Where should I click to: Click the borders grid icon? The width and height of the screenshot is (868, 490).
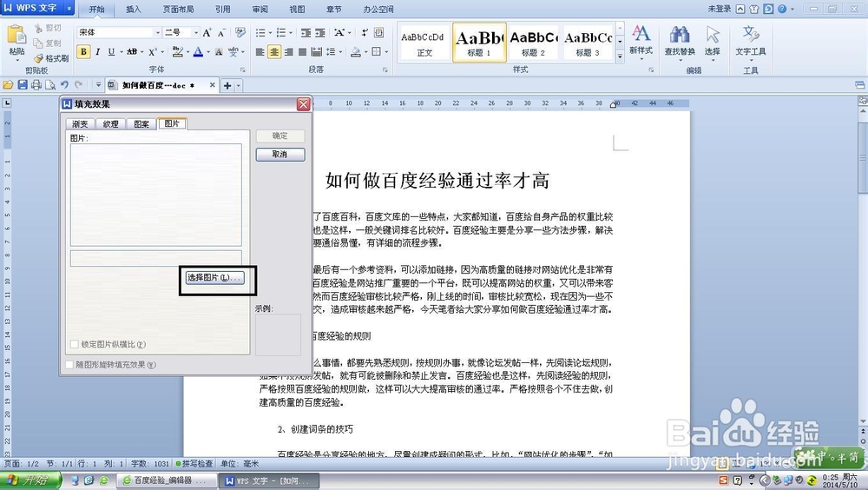click(x=377, y=51)
